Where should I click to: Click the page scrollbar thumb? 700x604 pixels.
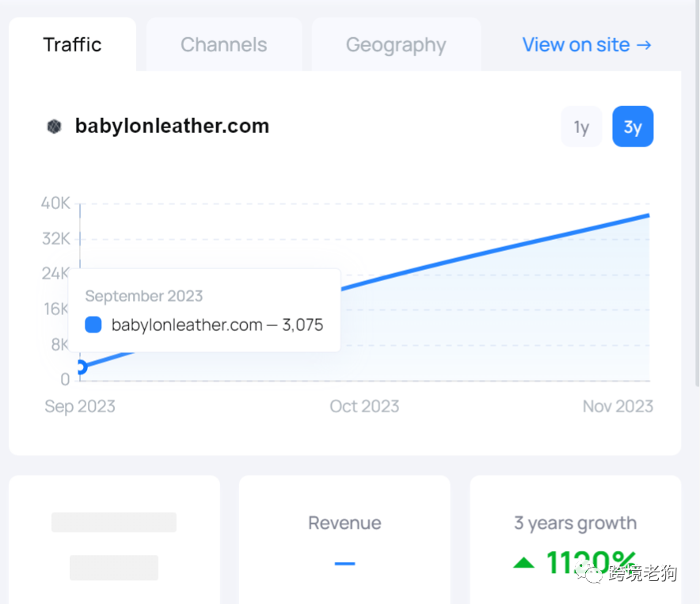(x=698, y=192)
